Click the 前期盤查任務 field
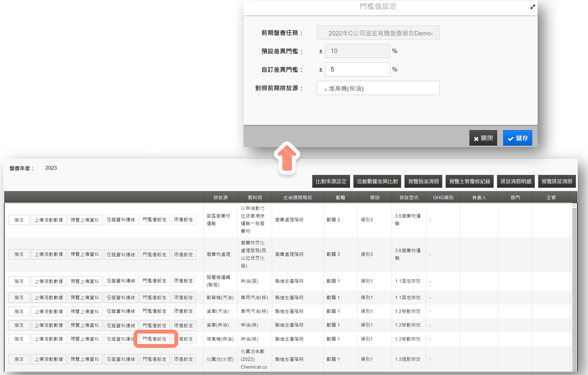Image resolution: width=588 pixels, height=375 pixels. [378, 33]
